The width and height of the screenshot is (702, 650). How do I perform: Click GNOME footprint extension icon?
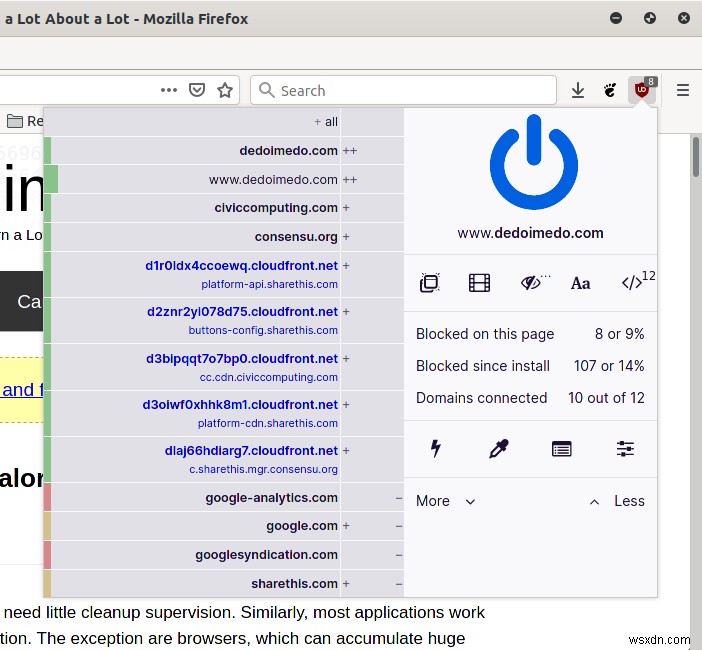(610, 90)
